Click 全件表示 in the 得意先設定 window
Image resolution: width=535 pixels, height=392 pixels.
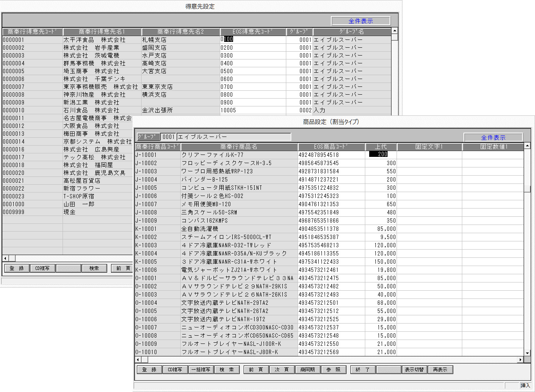tap(361, 21)
